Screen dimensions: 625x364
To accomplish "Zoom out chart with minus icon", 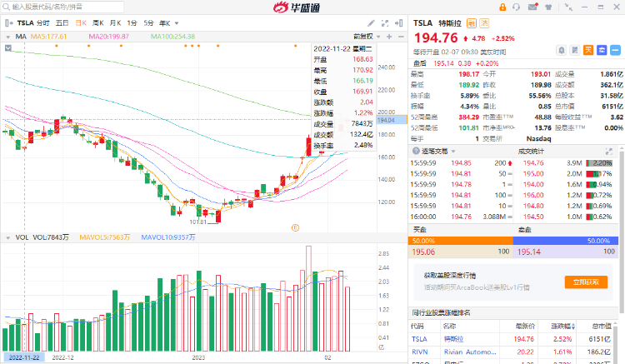I will (x=401, y=37).
